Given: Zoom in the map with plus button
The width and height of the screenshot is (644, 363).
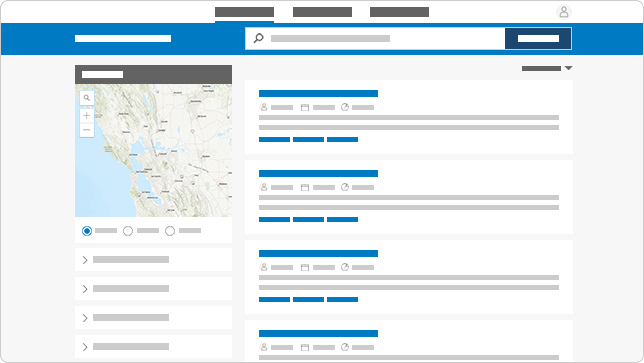Looking at the screenshot, I should pos(87,116).
